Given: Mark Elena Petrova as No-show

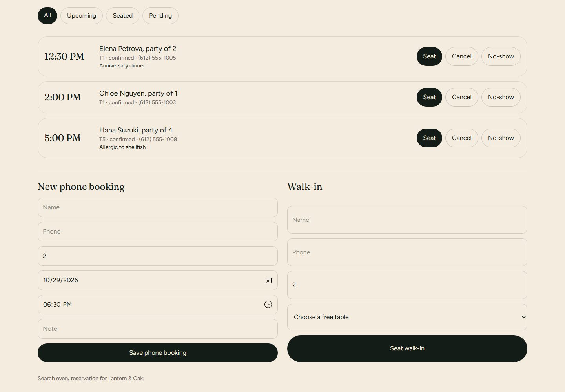Looking at the screenshot, I should (501, 56).
